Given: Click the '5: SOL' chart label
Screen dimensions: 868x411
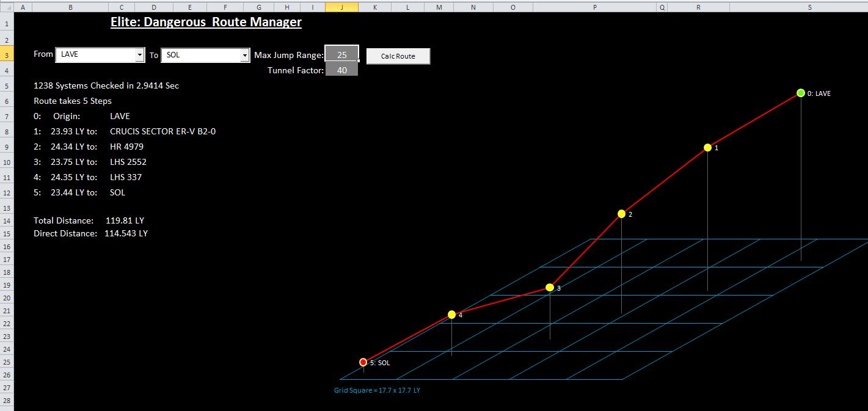Looking at the screenshot, I should (x=380, y=363).
